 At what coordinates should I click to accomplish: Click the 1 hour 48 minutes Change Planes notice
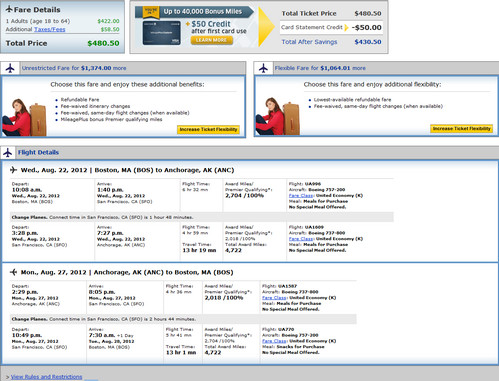[202, 217]
